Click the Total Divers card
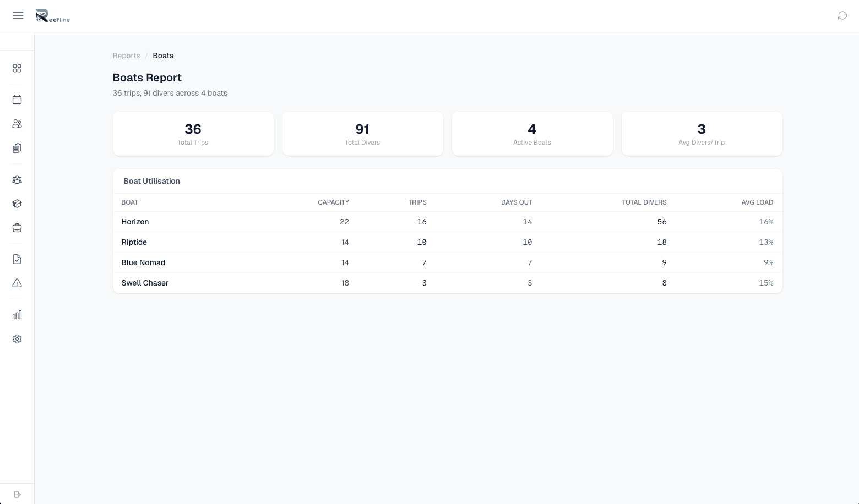 tap(363, 134)
